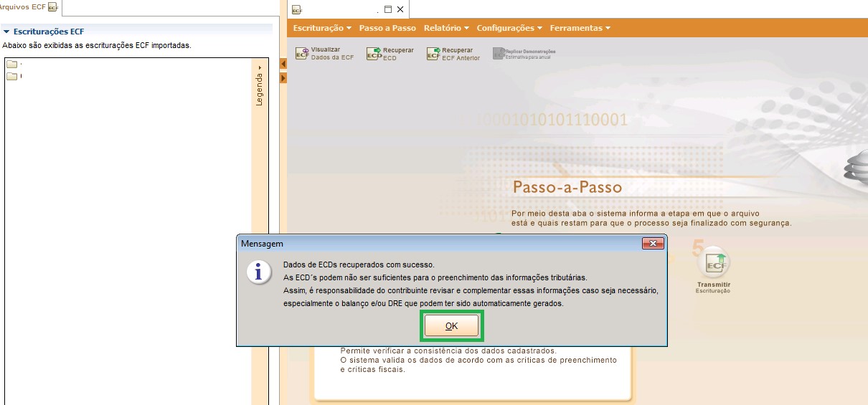Open the Configurações menu
Screen dimensions: 868x405
point(509,28)
